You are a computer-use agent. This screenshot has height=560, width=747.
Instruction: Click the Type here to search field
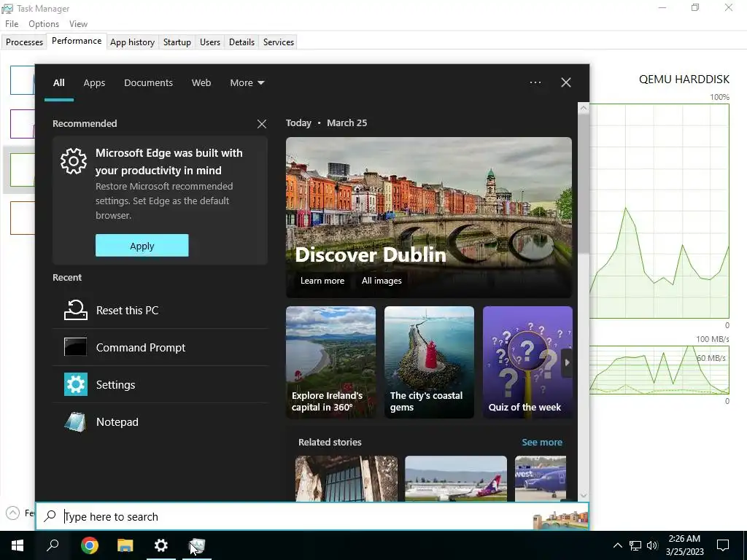pyautogui.click(x=312, y=516)
